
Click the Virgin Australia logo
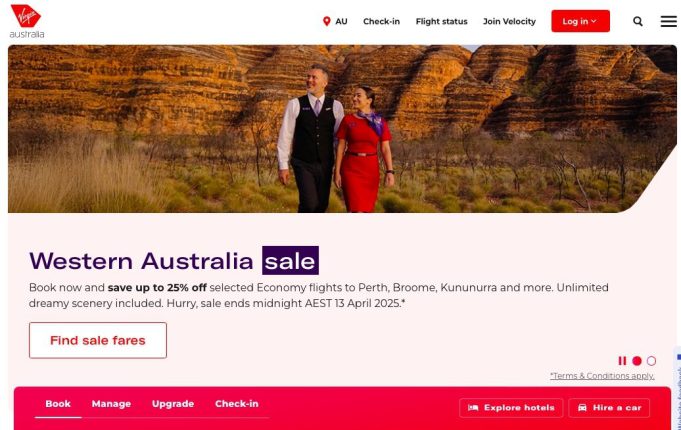tap(26, 21)
